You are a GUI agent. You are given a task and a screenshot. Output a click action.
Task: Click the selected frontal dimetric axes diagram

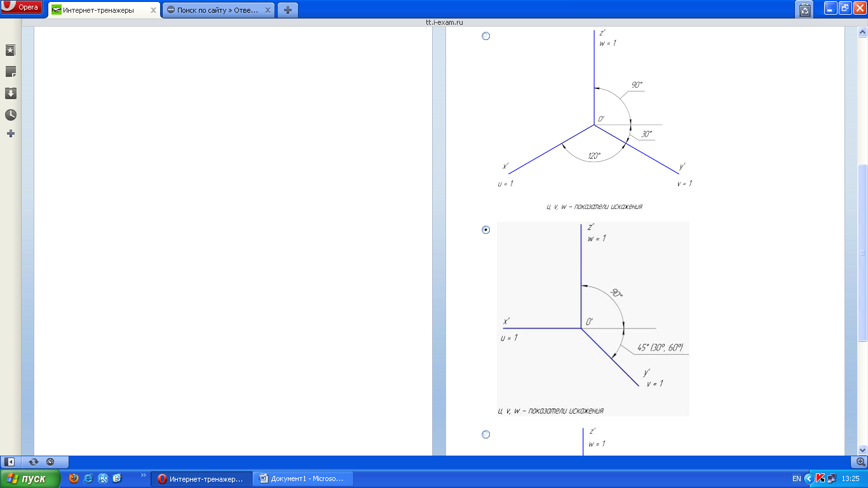coord(593,319)
